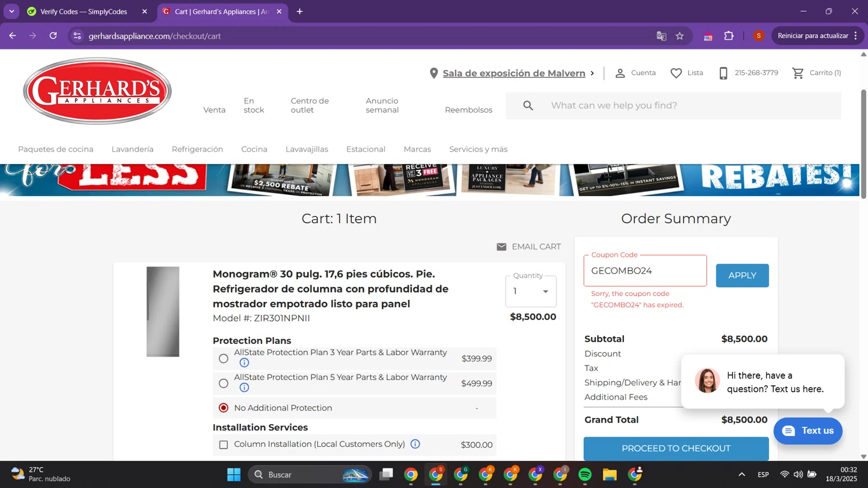Check the Column Installation checkbox
This screenshot has height=488, width=868.
tap(223, 445)
